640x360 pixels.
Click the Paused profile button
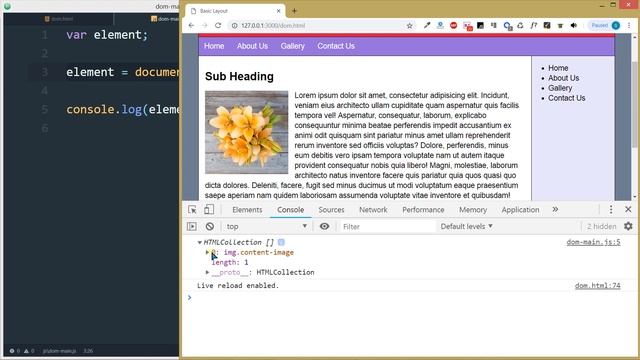606,25
